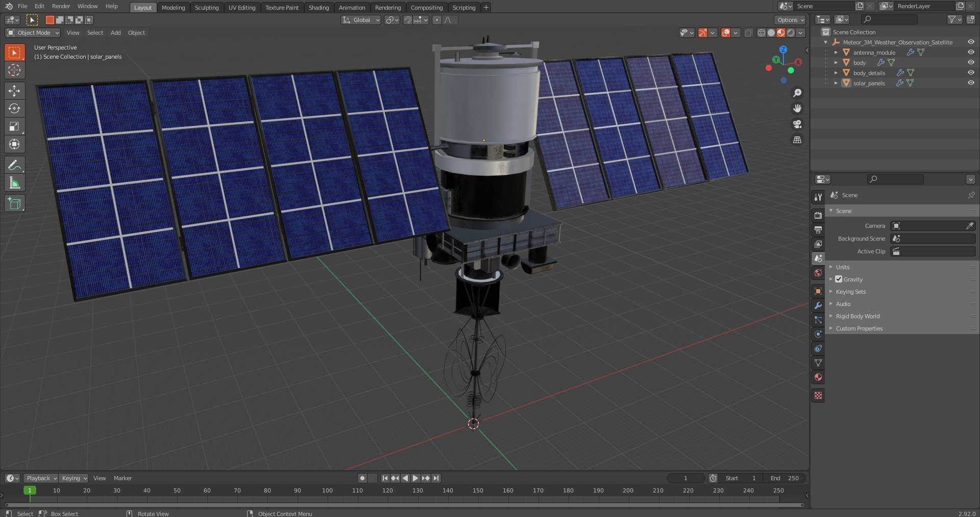
Task: Open the Modifier properties tab
Action: point(818,306)
